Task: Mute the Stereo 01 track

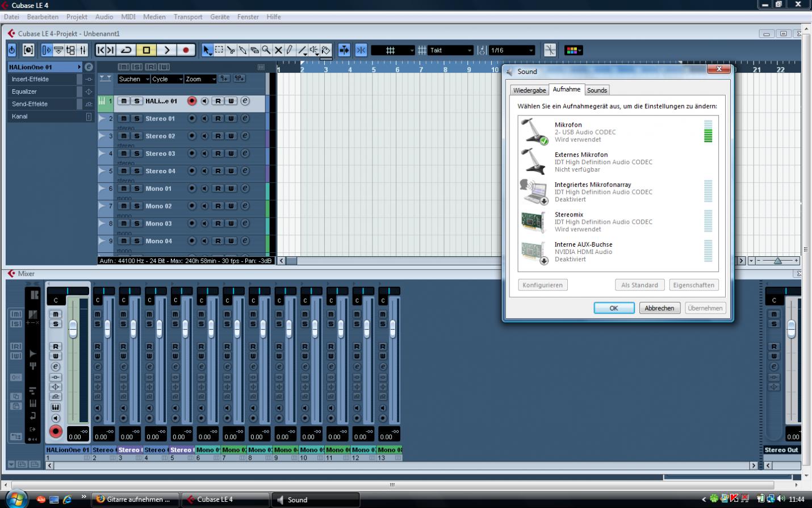Action: pos(124,119)
